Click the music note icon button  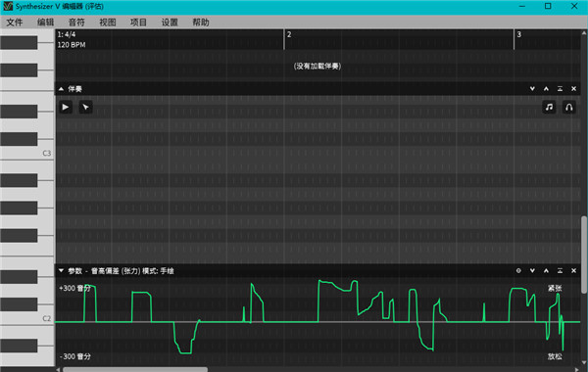tap(549, 107)
